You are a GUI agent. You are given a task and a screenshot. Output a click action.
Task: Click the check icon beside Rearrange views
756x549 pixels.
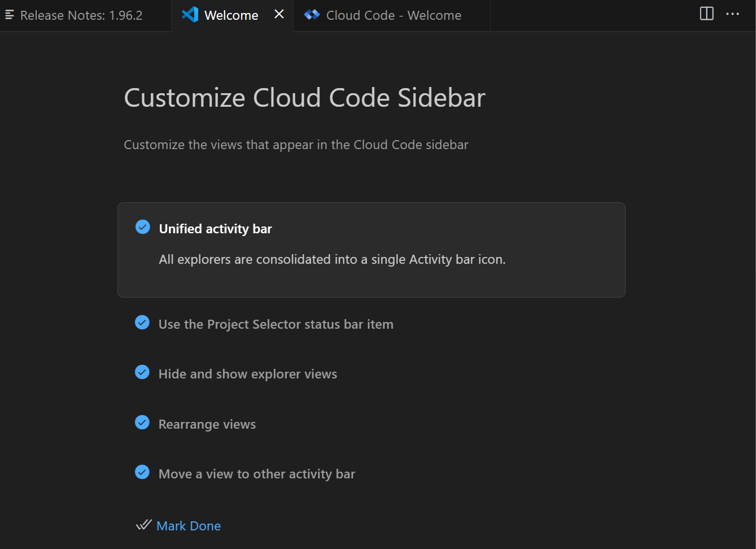[x=142, y=422]
